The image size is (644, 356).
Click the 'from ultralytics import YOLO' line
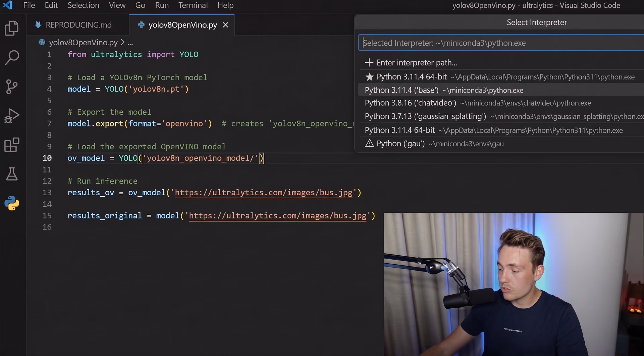(x=133, y=54)
